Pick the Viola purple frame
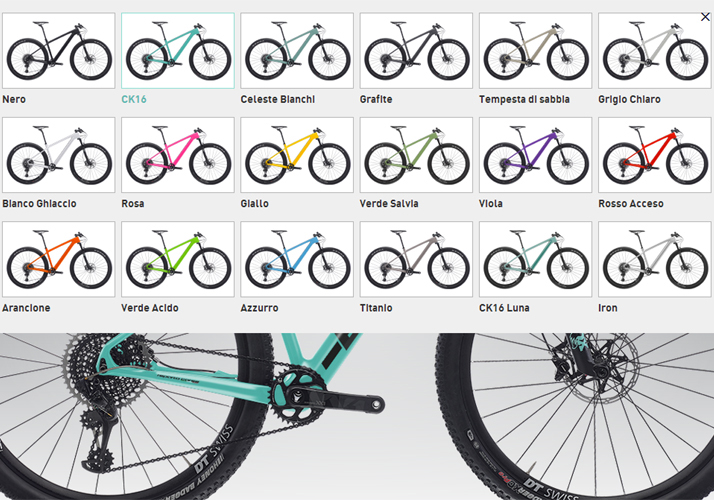 [536, 155]
